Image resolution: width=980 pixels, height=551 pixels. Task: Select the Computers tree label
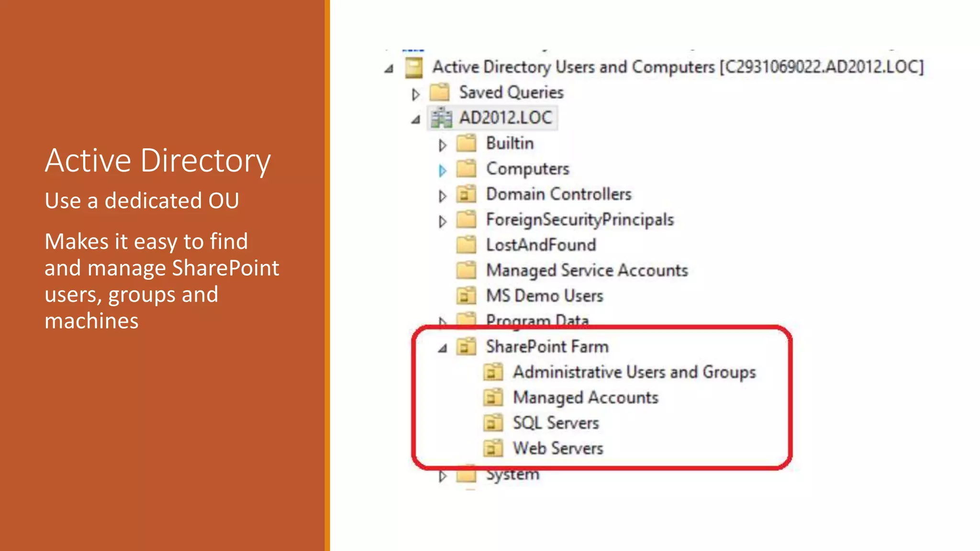[x=528, y=169]
